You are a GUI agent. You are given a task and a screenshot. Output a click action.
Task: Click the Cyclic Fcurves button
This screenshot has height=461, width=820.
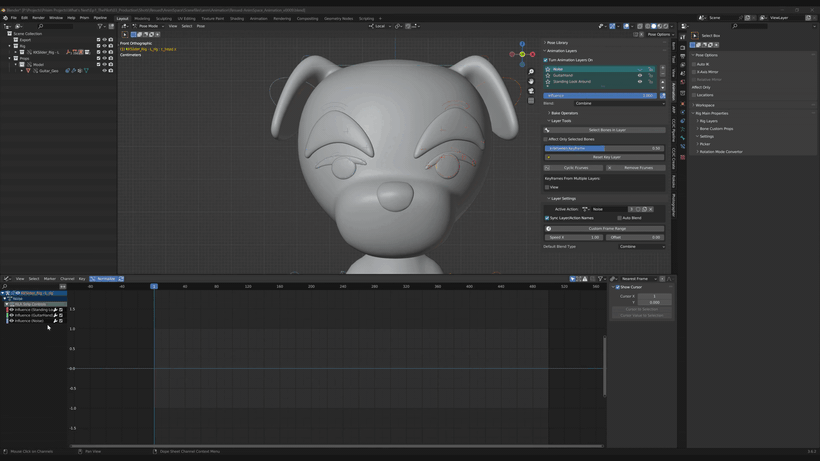[575, 168]
